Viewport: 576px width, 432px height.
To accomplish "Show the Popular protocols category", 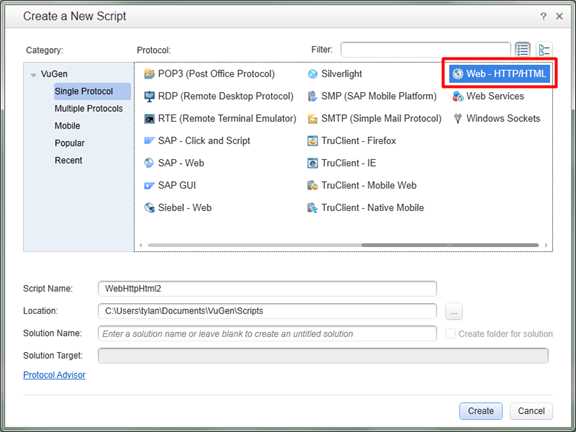I will click(69, 143).
